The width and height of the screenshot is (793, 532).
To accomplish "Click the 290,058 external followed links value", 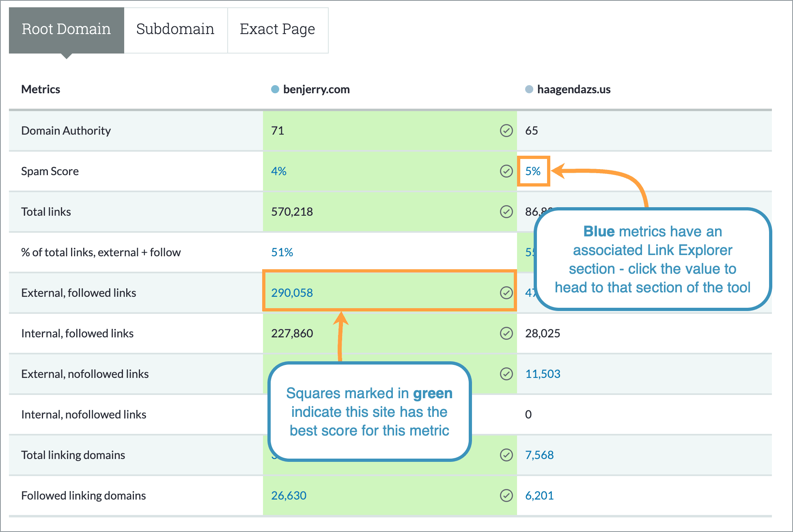I will pyautogui.click(x=292, y=292).
